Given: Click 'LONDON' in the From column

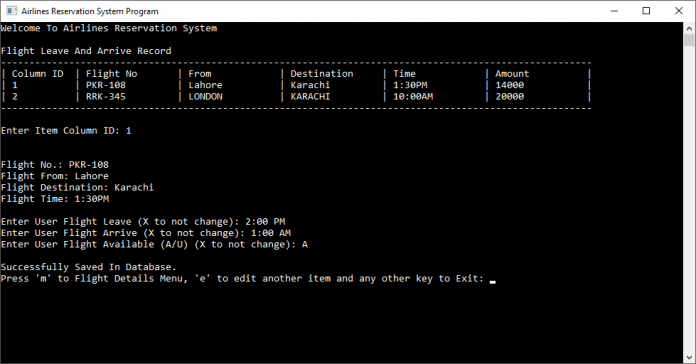Looking at the screenshot, I should [x=205, y=97].
